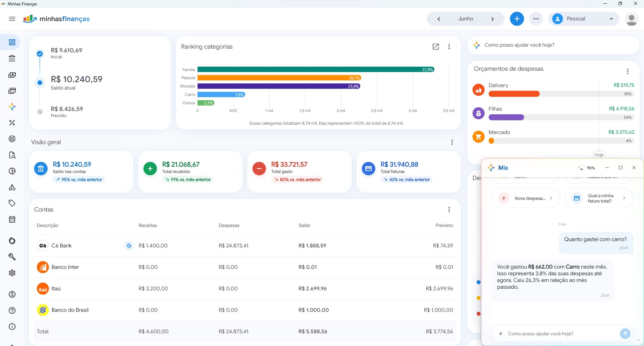Go to next month after Junho

pyautogui.click(x=492, y=19)
